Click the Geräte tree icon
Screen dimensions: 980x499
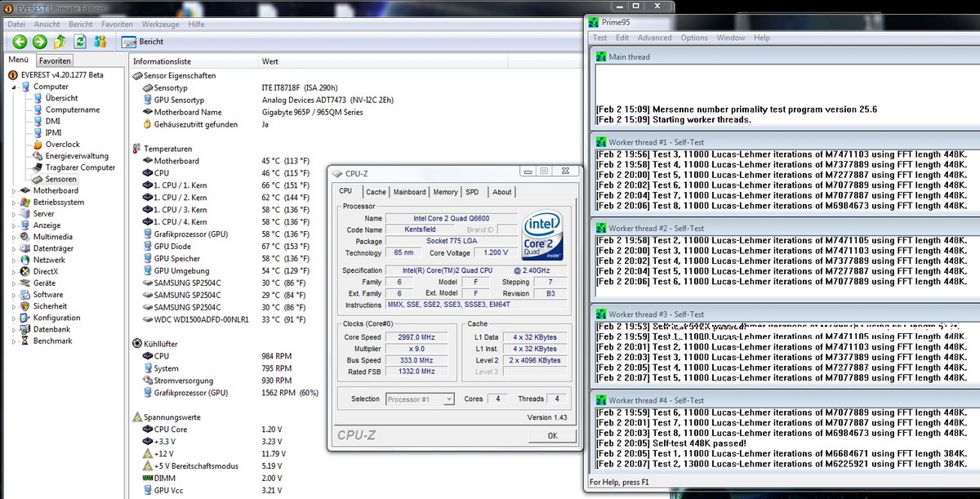coord(25,283)
